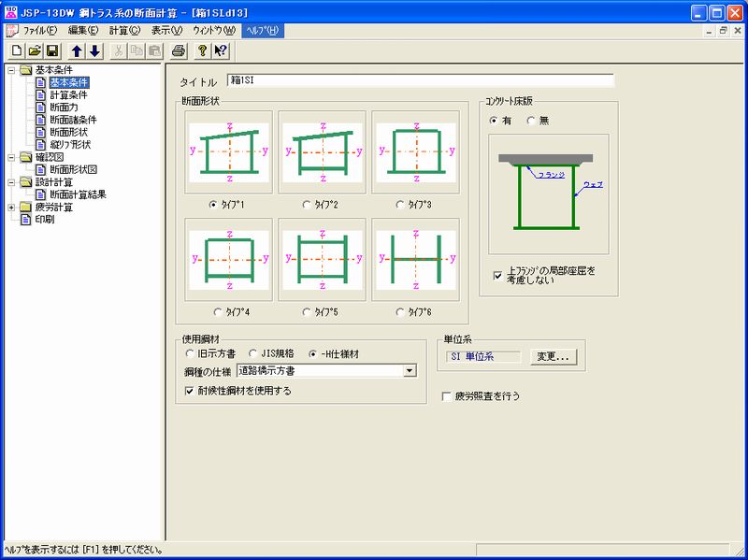Image resolution: width=748 pixels, height=560 pixels.
Task: Select the タイプ2 cross-section shape radio button
Action: click(x=307, y=203)
